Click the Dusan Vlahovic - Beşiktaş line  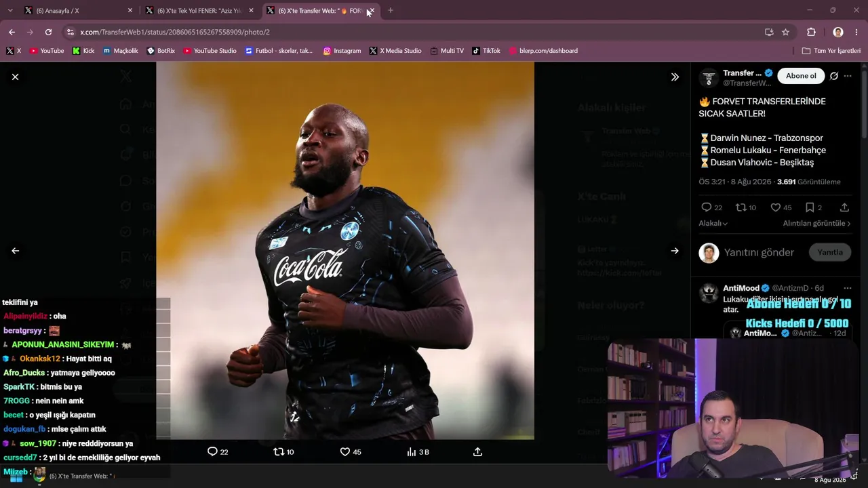[756, 162]
